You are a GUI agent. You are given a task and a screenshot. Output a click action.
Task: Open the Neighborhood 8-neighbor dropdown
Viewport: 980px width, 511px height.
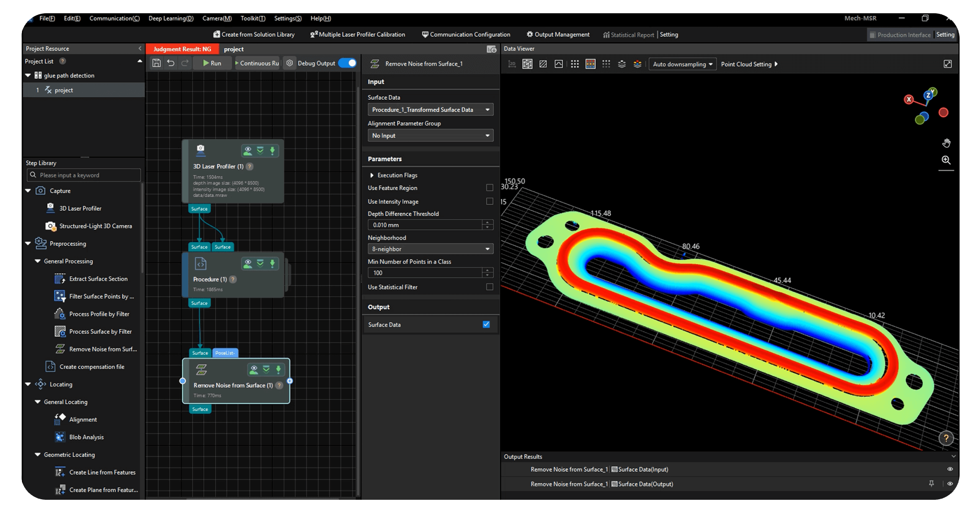pyautogui.click(x=430, y=249)
